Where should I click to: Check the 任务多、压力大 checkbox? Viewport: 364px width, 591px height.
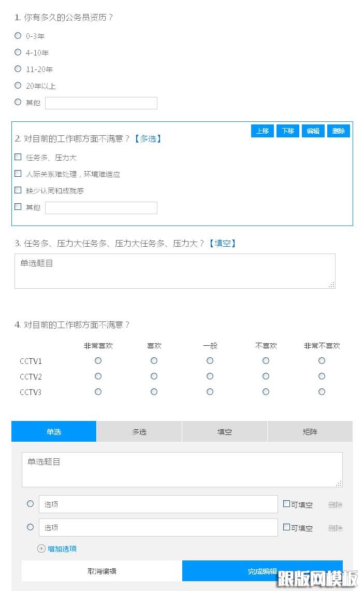point(18,157)
